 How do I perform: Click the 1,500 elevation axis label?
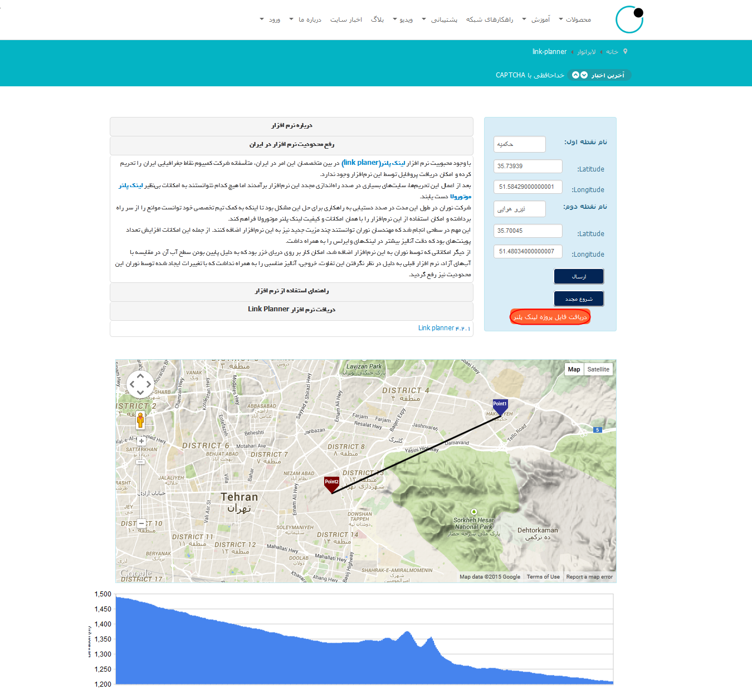click(103, 594)
